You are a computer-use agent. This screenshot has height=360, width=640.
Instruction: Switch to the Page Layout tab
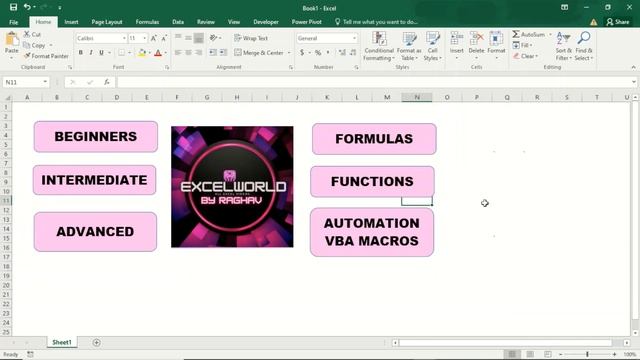pos(107,22)
